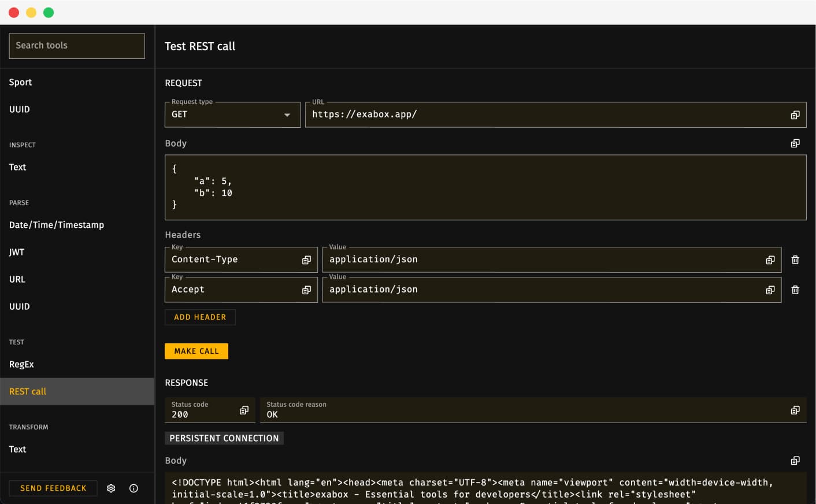
Task: Copy the Content-Type header value
Action: (770, 260)
